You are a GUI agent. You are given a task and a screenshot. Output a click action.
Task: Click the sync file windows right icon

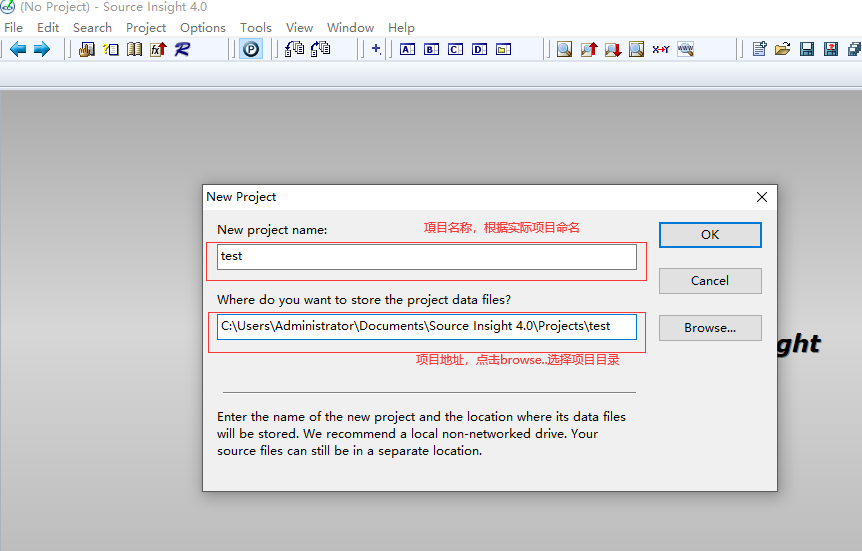pos(321,49)
